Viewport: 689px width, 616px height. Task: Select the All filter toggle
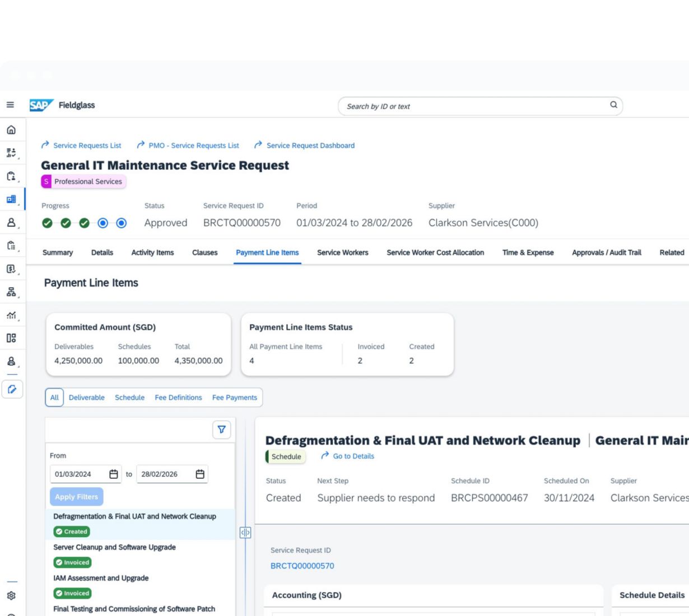(x=54, y=398)
